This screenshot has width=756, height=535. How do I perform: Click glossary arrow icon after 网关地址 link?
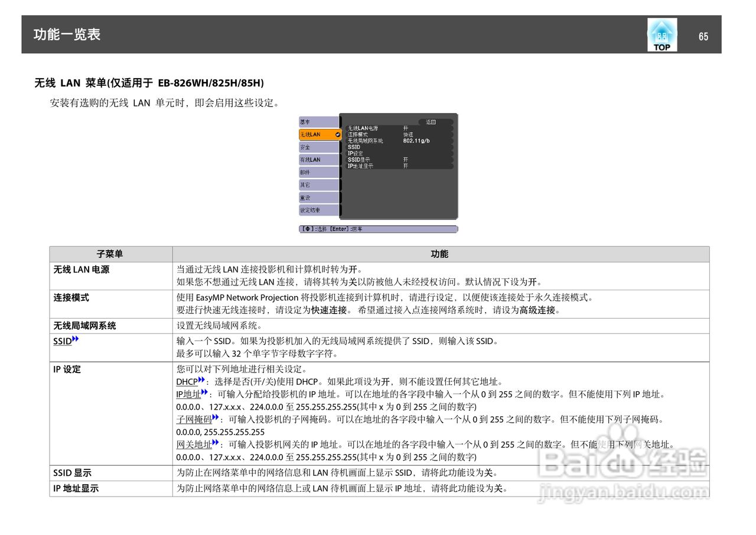tap(216, 443)
